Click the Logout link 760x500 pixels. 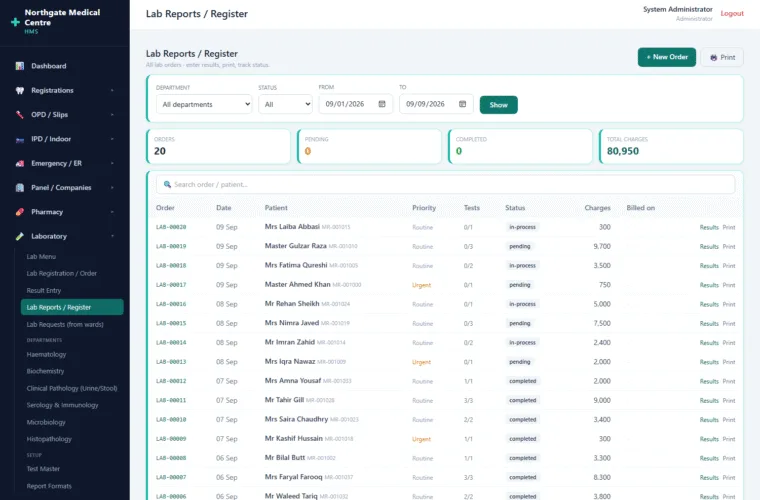click(x=732, y=14)
